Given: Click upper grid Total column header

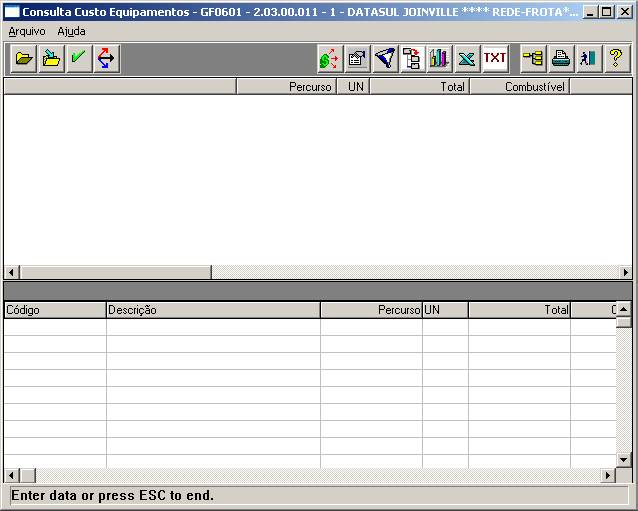Looking at the screenshot, I should [x=420, y=87].
